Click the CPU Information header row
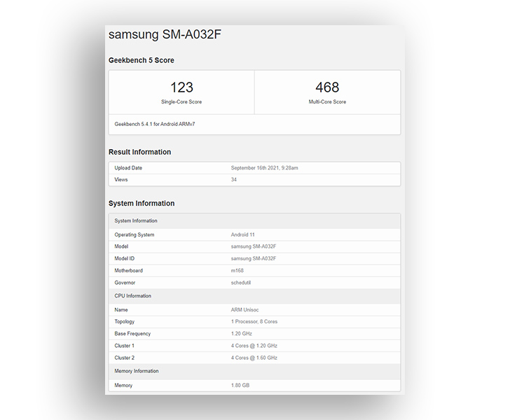The height and width of the screenshot is (420, 510). [x=254, y=296]
